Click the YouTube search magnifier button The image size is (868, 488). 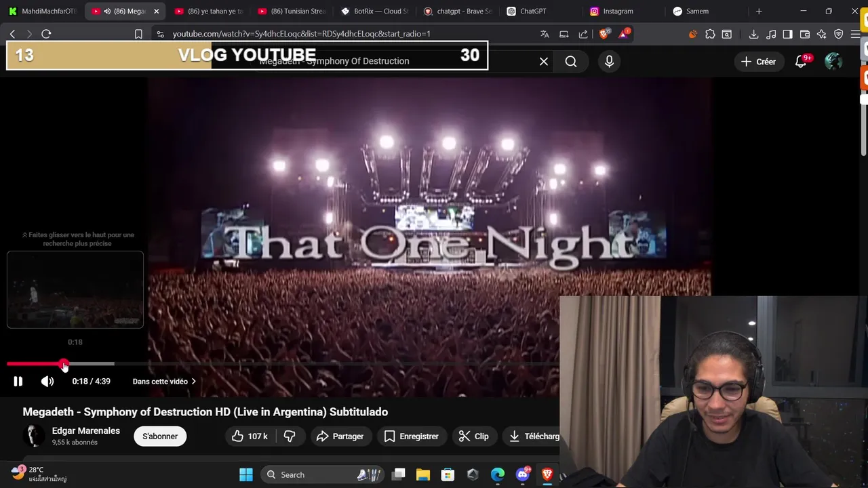pos(571,62)
